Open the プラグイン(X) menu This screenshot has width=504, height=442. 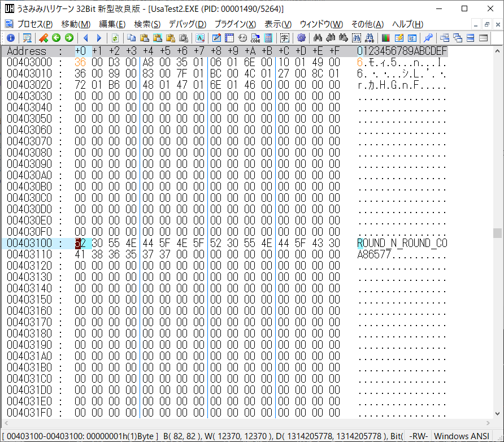[234, 24]
